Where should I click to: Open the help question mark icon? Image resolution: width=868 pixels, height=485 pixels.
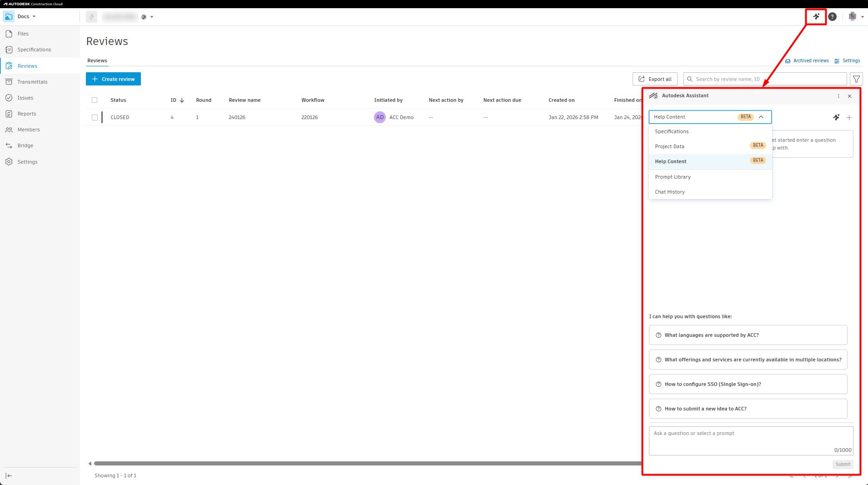coord(832,17)
